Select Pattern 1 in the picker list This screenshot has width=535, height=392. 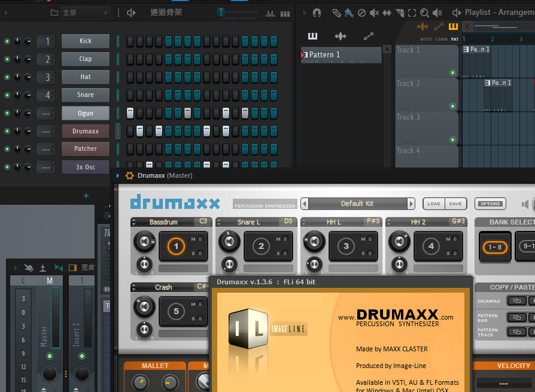point(341,55)
